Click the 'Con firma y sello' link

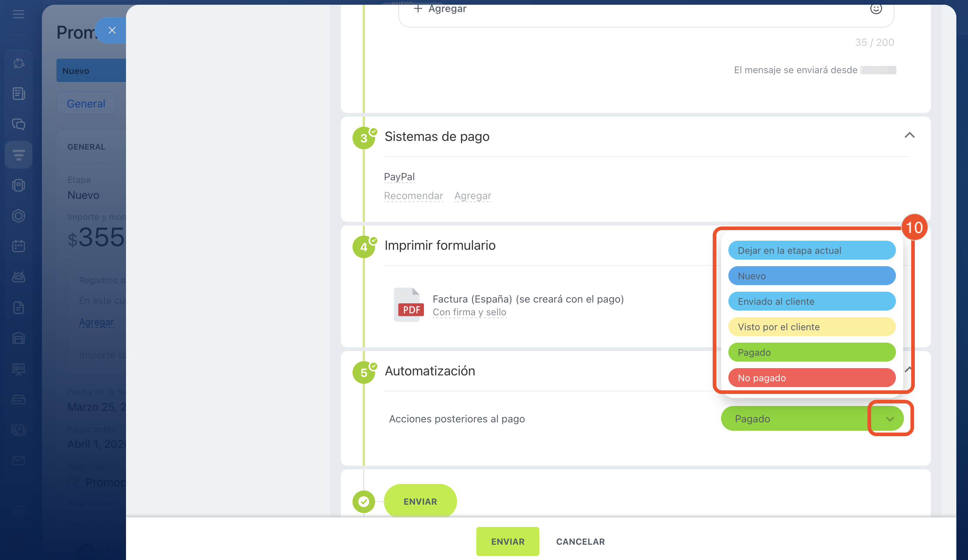[469, 312]
